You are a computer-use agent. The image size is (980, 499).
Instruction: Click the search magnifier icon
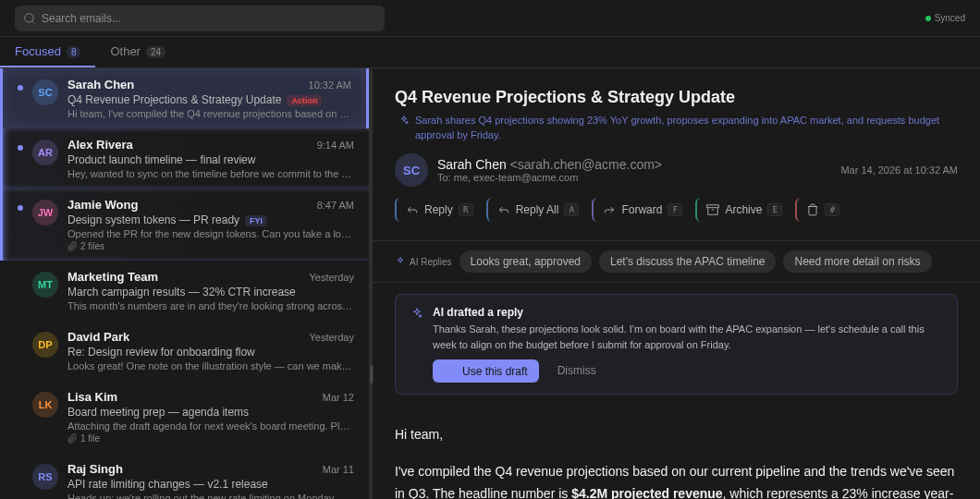click(30, 18)
